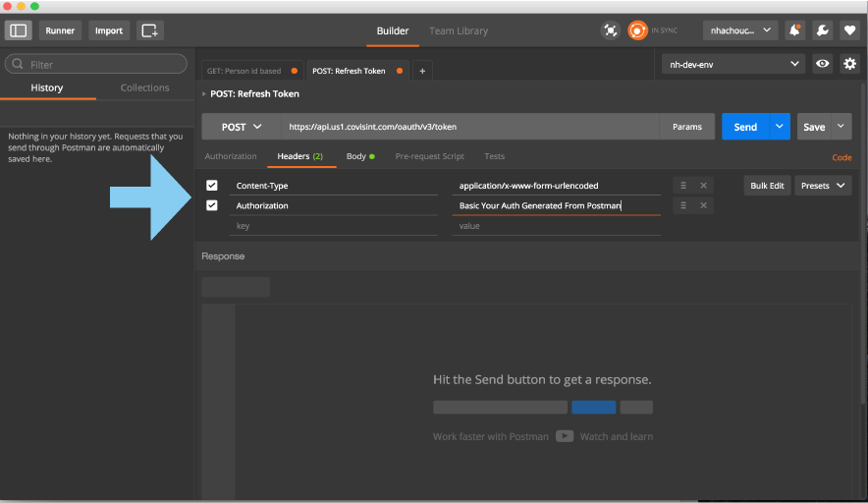The image size is (868, 503).
Task: Toggle the sidebar panel icon
Action: [20, 30]
